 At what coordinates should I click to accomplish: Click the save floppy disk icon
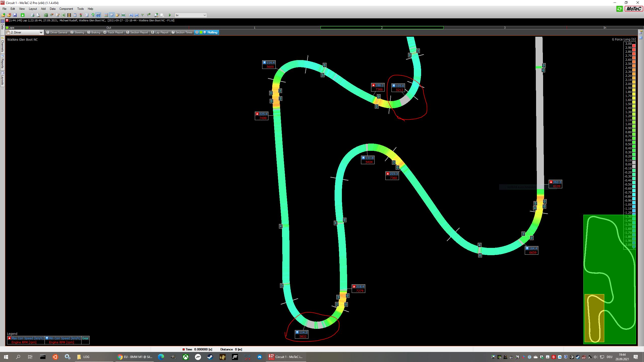[15, 15]
